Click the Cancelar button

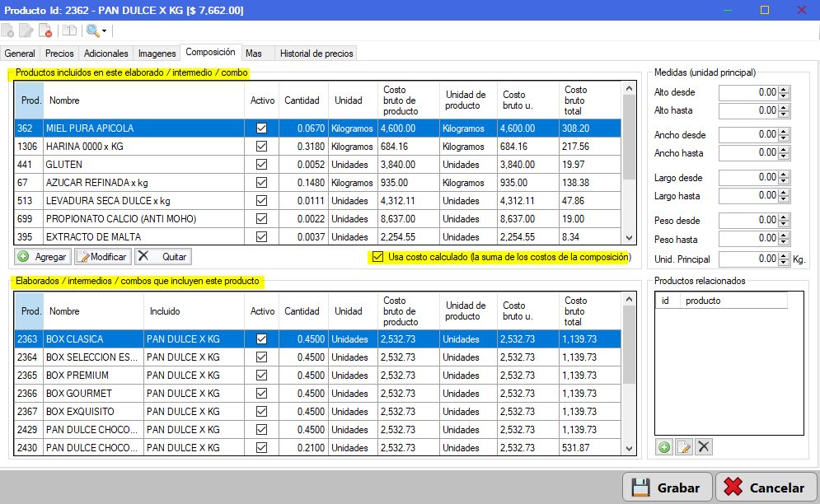766,488
